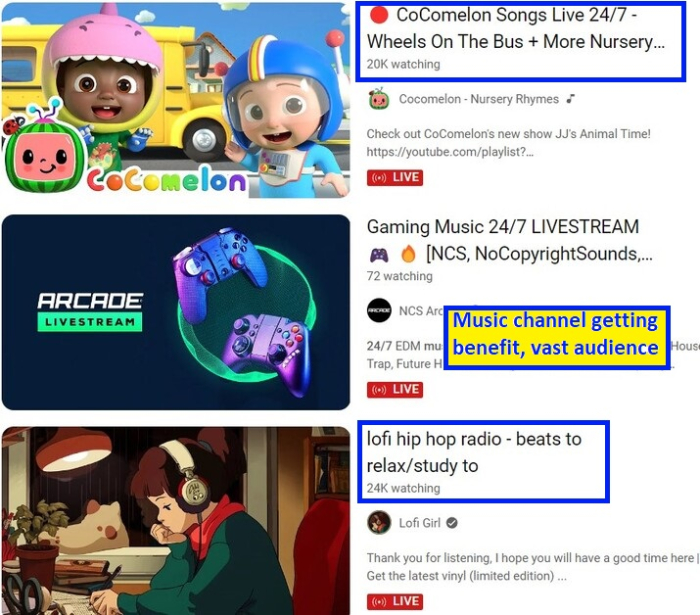The height and width of the screenshot is (615, 700).
Task: Visit the Lofi Girl channel name
Action: (420, 523)
